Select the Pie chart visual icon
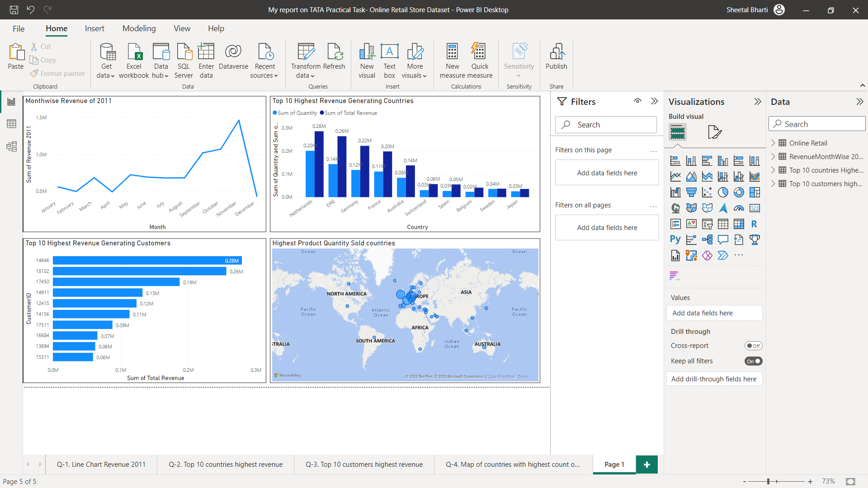The image size is (868, 488). (723, 192)
